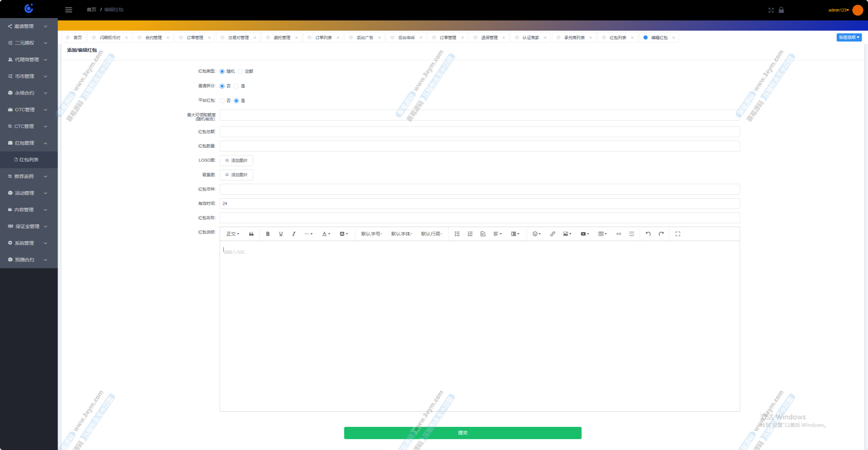Click 添加图片 for LOGO图
The height and width of the screenshot is (450, 868).
click(x=236, y=161)
